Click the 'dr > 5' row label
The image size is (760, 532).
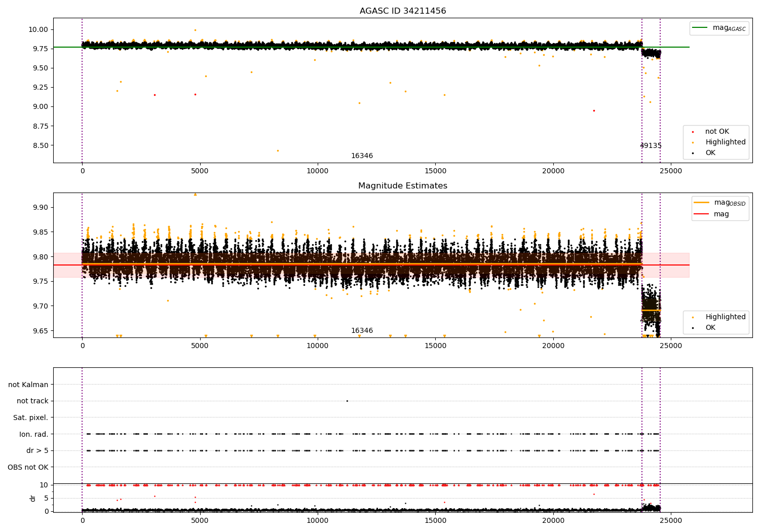pos(37,451)
